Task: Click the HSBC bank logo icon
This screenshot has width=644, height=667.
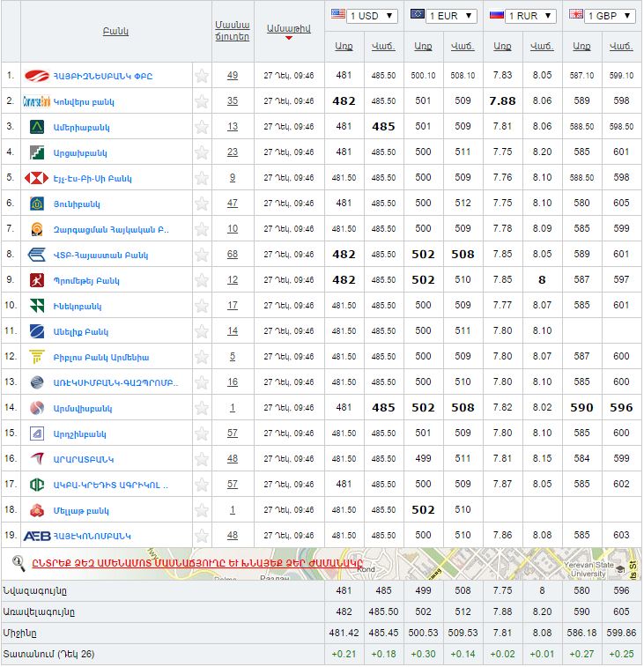Action: pos(37,178)
